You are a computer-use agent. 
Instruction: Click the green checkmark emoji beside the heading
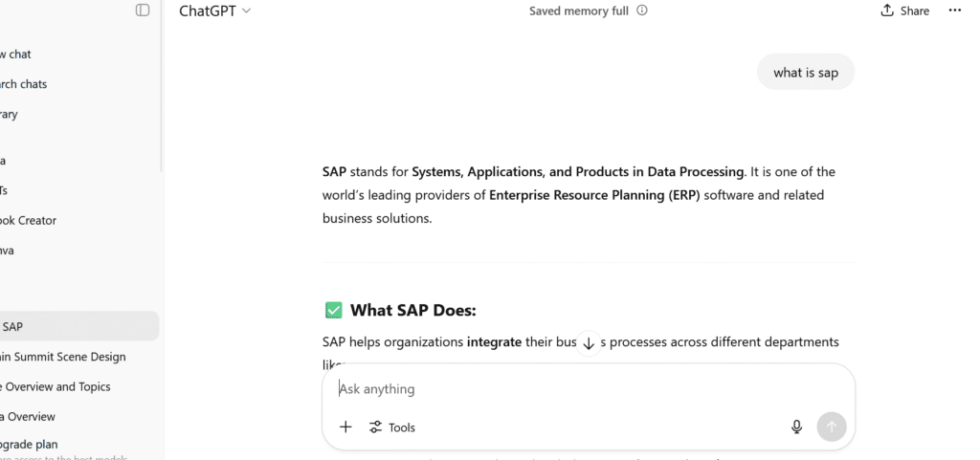click(334, 310)
